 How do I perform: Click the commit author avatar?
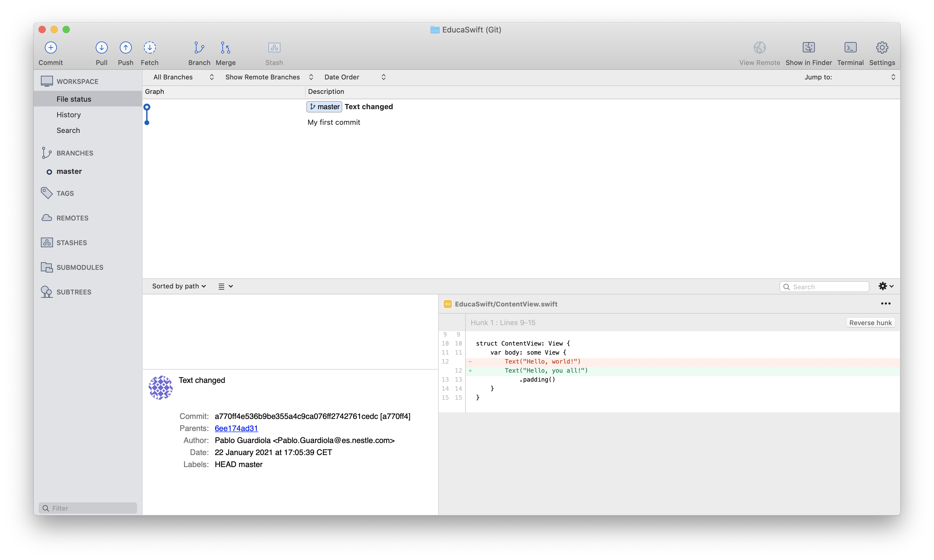coord(160,388)
